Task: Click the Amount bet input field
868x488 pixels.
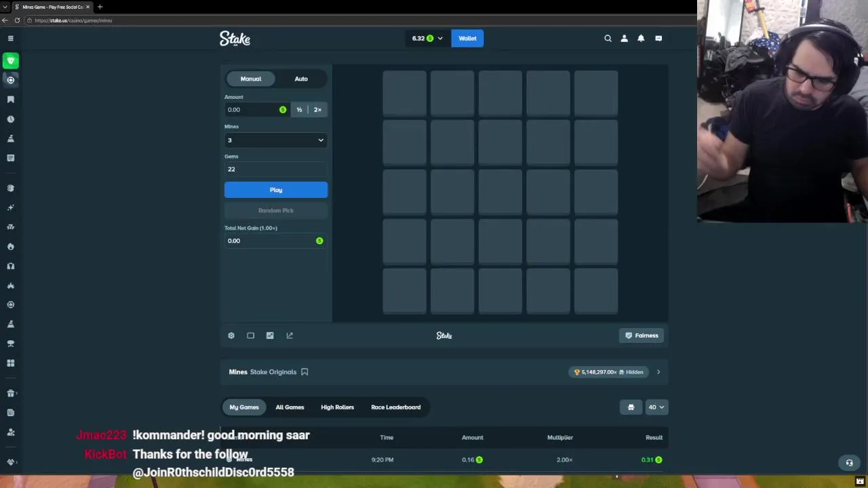Action: [x=252, y=110]
